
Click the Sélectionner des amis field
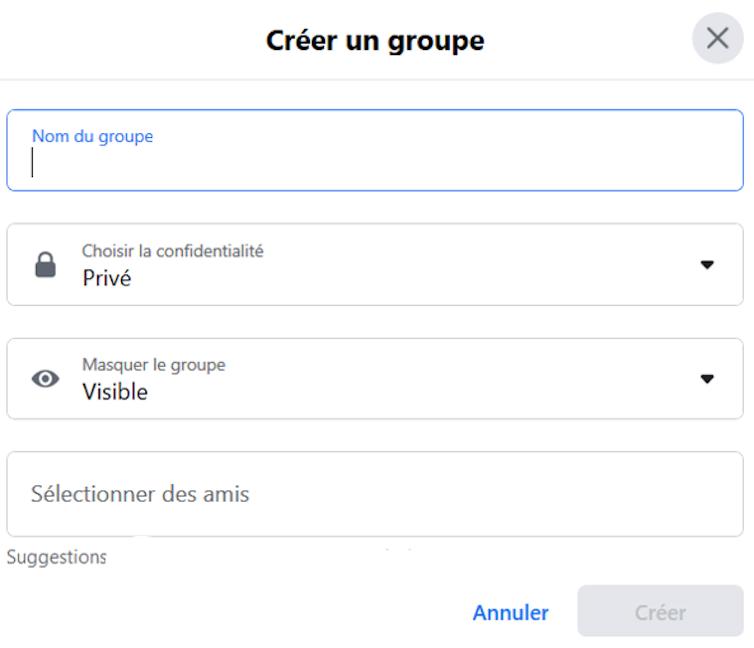375,494
